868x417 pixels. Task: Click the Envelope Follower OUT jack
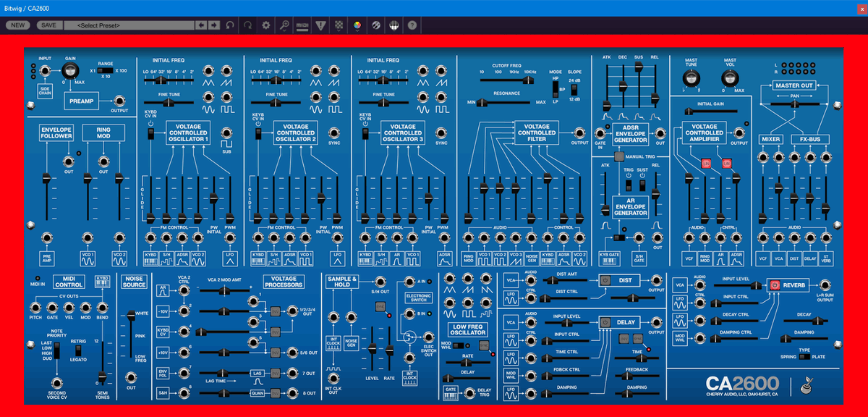[x=68, y=161]
